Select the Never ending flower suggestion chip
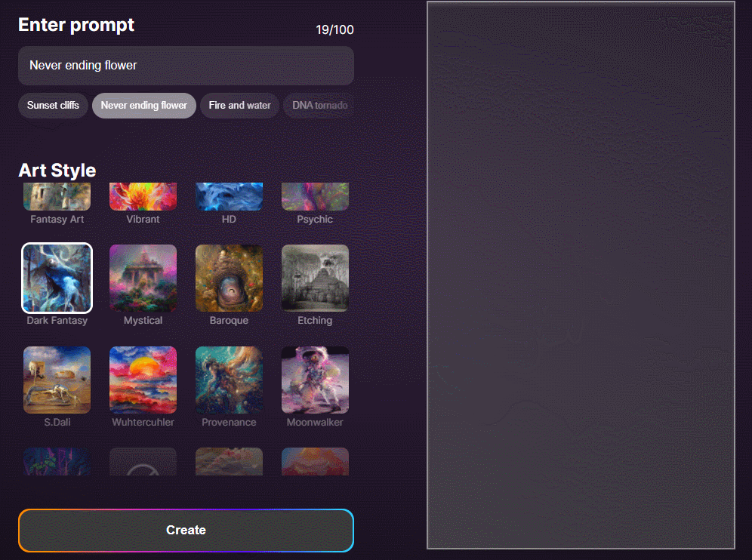 144,106
